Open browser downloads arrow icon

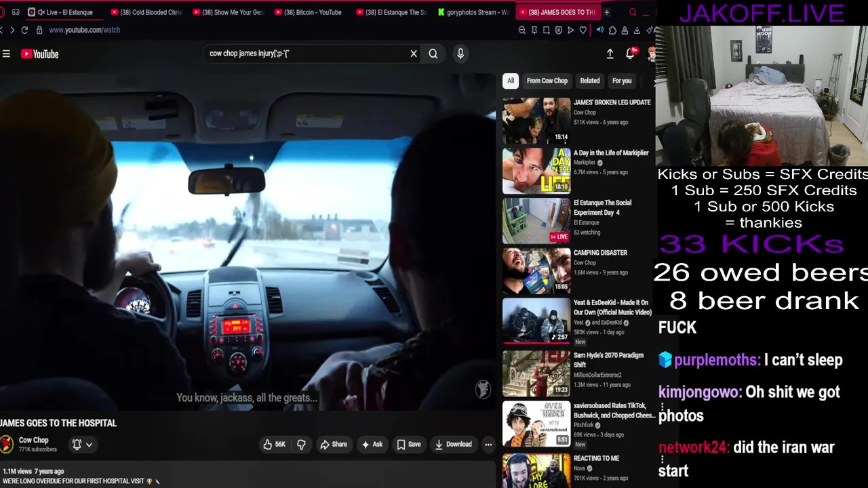pyautogui.click(x=637, y=30)
